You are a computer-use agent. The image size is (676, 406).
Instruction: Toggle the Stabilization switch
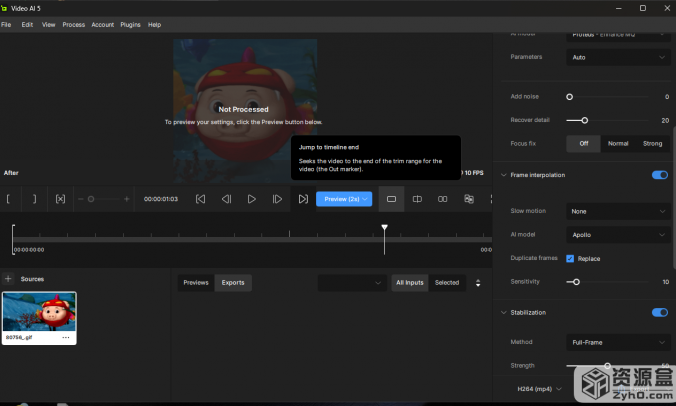[659, 312]
